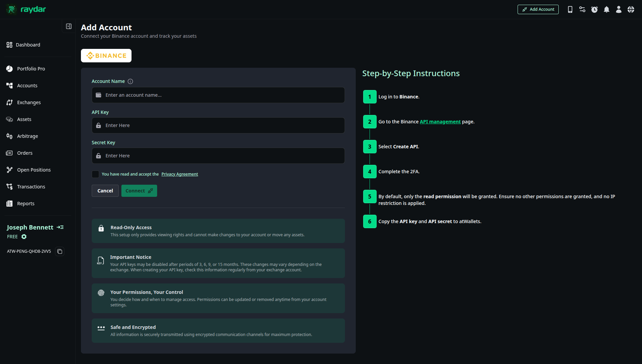Check the Privacy Agreement acceptance box
Viewport: 642px width, 364px height.
coord(95,174)
